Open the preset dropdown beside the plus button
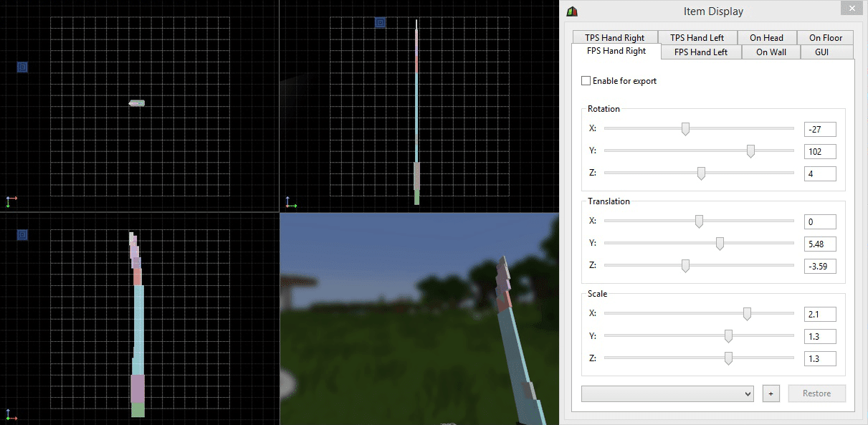Image resolution: width=868 pixels, height=425 pixels. tap(667, 393)
